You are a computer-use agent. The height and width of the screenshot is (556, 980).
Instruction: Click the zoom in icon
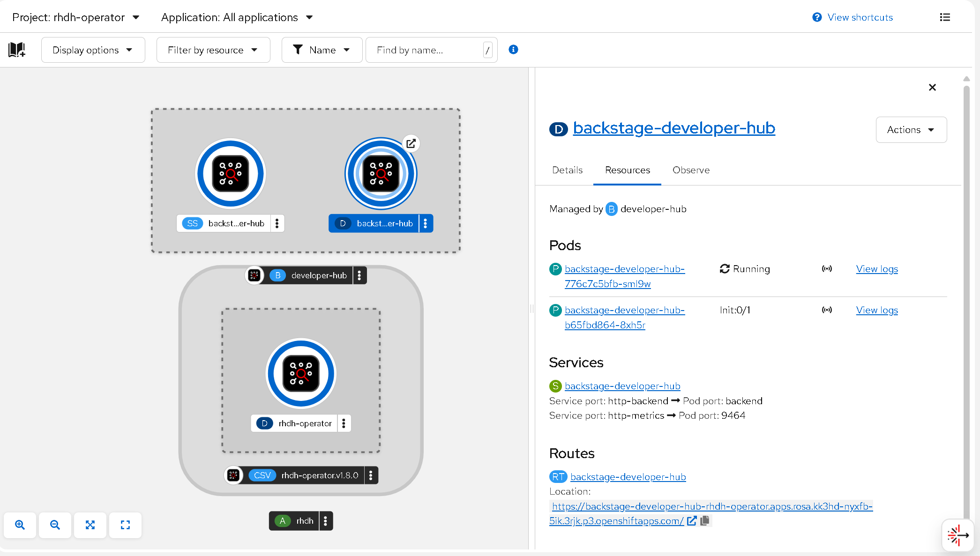point(20,525)
